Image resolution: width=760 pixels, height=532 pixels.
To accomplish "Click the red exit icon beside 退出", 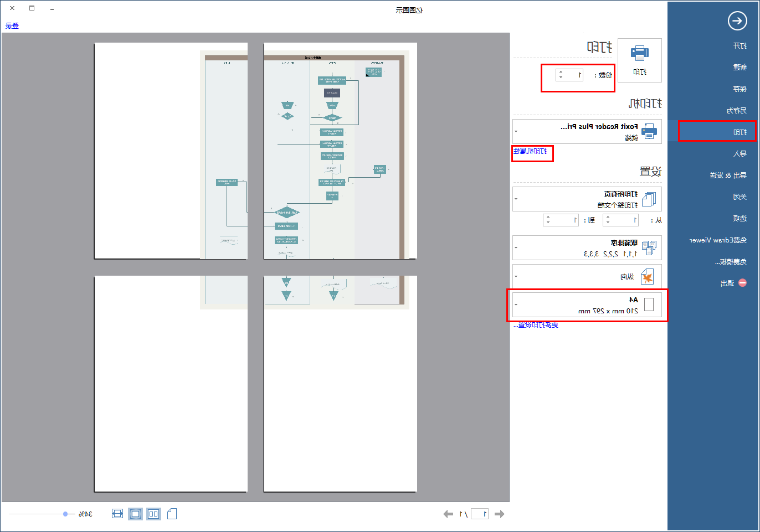I will point(742,283).
